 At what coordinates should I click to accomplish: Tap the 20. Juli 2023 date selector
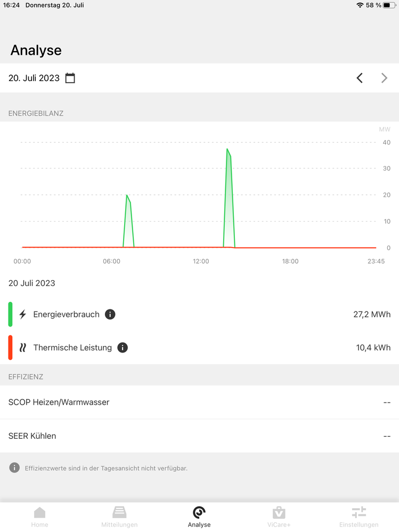(34, 78)
